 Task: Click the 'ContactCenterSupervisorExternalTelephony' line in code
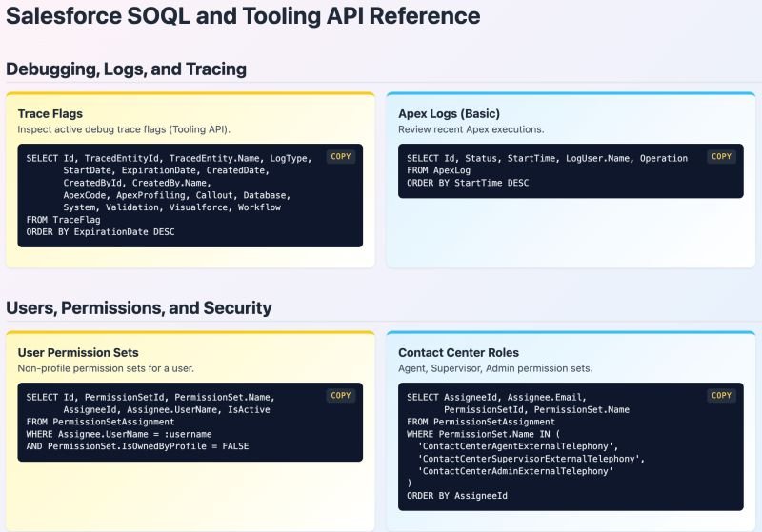click(531, 459)
